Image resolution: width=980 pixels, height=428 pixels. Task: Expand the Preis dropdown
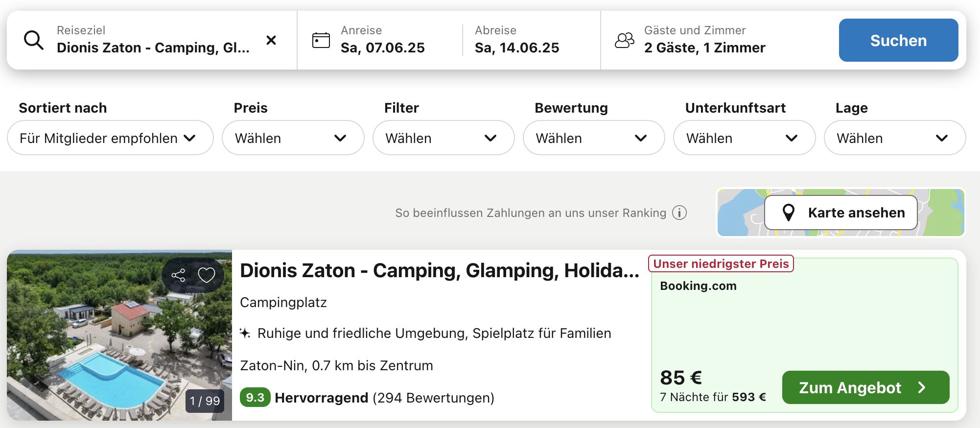(293, 138)
